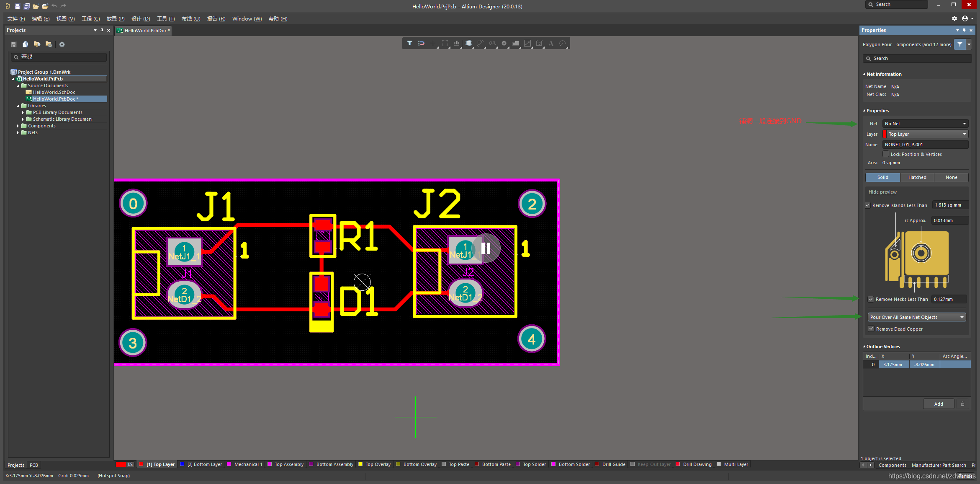Choose the rectangular selection tool
The height and width of the screenshot is (484, 980).
tap(445, 43)
